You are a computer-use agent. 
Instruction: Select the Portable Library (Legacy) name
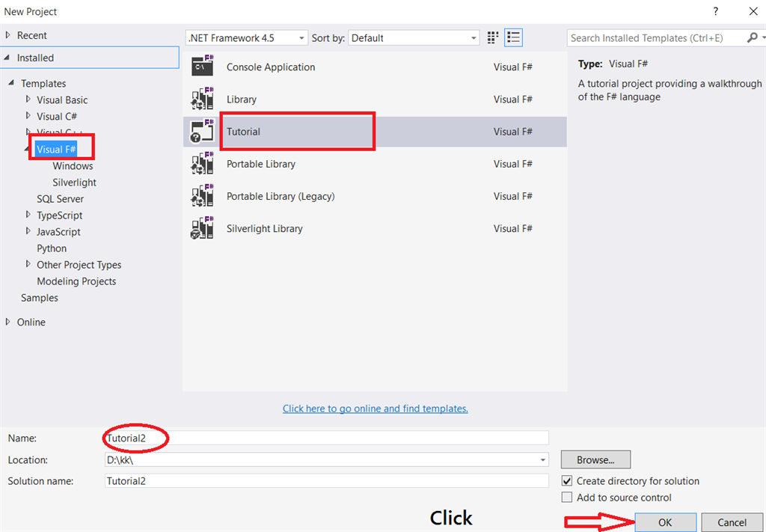click(281, 196)
